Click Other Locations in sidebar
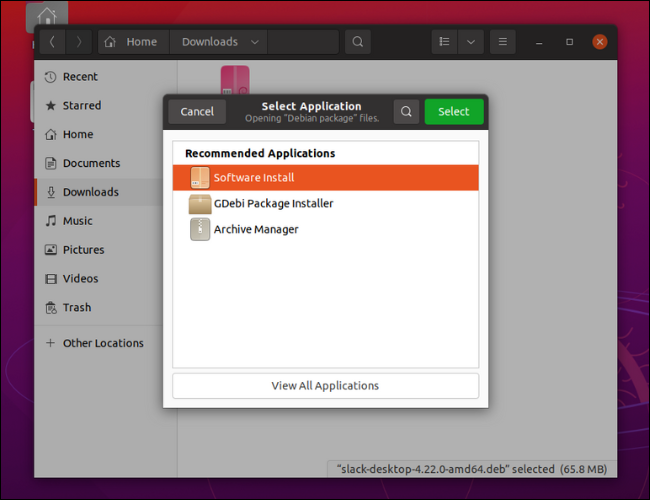Image resolution: width=650 pixels, height=500 pixels. 103,343
